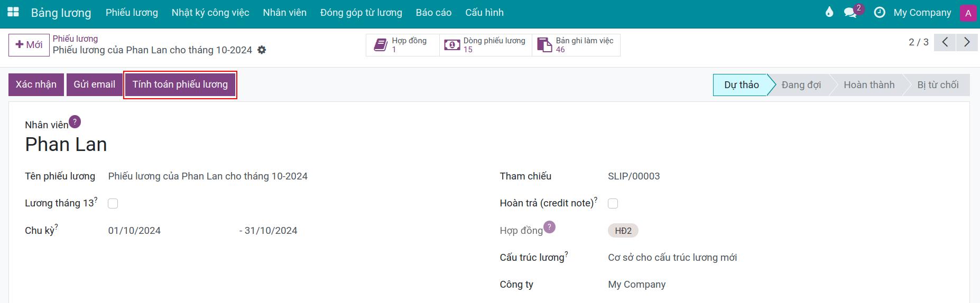Click the Phiếu lương breadcrumb link
This screenshot has height=303, width=980.
point(75,39)
